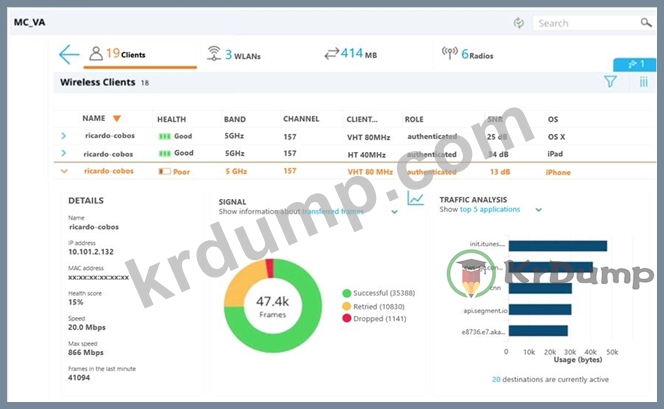Viewport: 664px width, 409px height.
Task: Sort by the CLIENT... column header
Action: 362,119
